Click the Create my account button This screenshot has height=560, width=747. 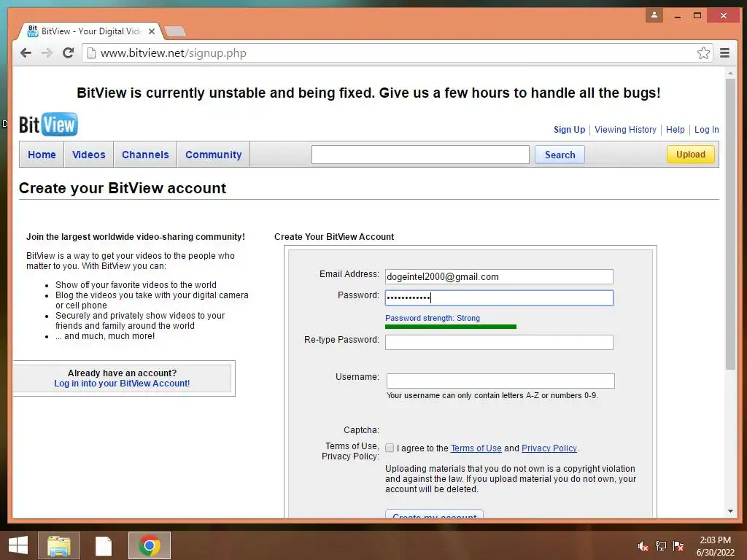tap(435, 514)
